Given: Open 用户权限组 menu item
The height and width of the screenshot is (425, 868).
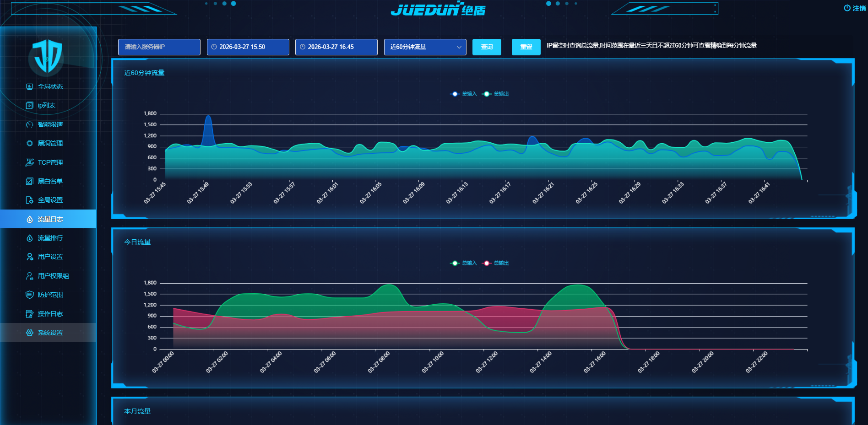Looking at the screenshot, I should 53,276.
